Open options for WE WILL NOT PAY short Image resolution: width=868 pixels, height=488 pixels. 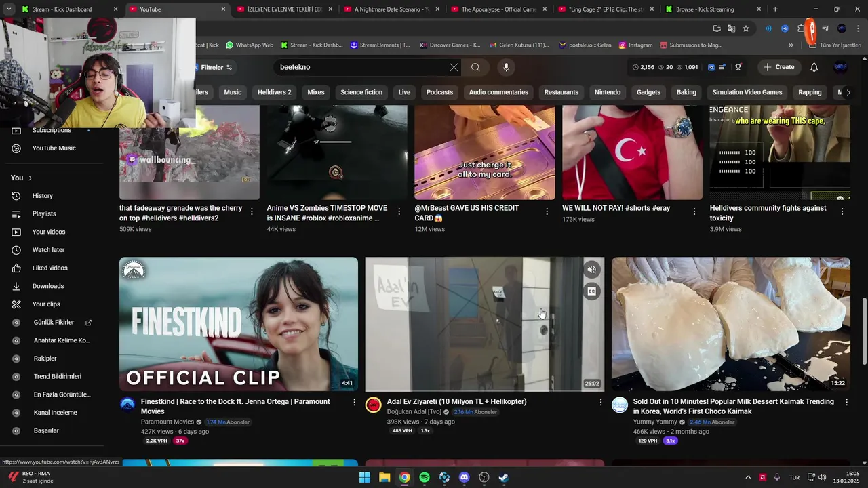[x=694, y=211]
